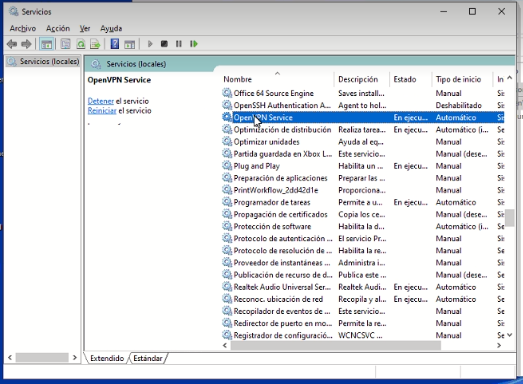Viewport: 523px width, 384px height.
Task: Refresh the services list via toolbar
Action: tap(81, 44)
